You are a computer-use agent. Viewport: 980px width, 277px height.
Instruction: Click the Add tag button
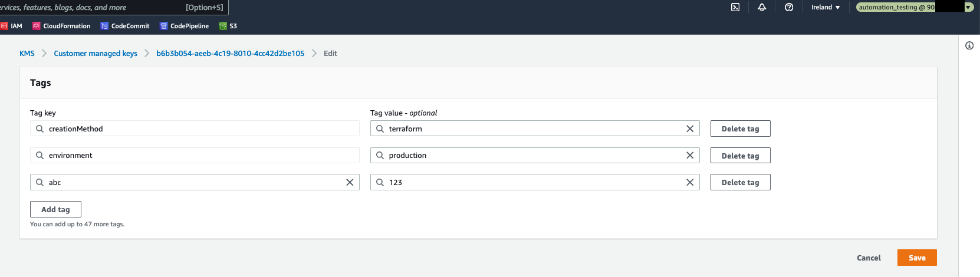pos(55,209)
